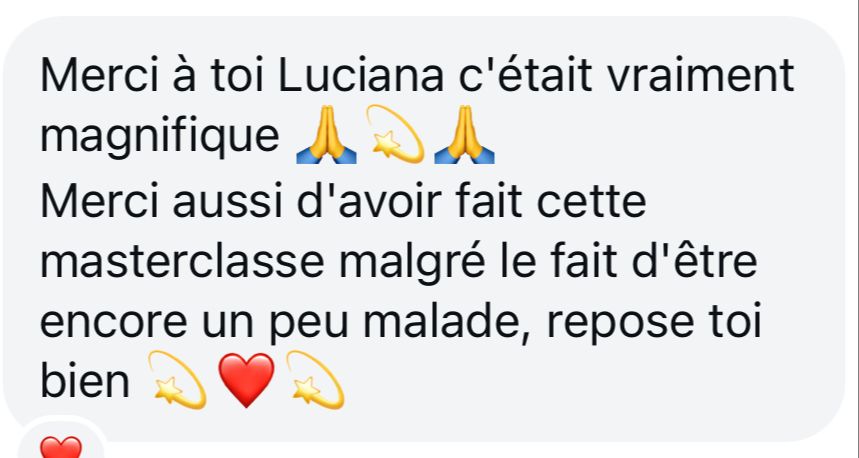The width and height of the screenshot is (859, 458).
Task: Click the red heart emoji after bien
Action: tap(246, 380)
